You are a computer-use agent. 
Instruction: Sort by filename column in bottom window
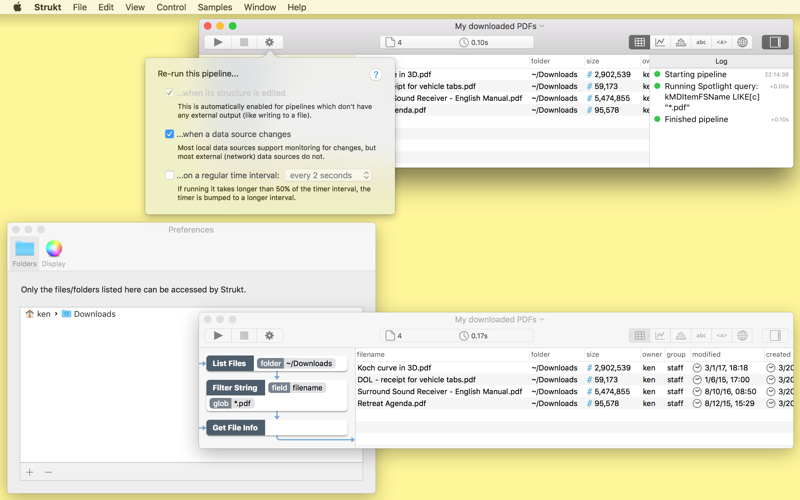coord(442,355)
